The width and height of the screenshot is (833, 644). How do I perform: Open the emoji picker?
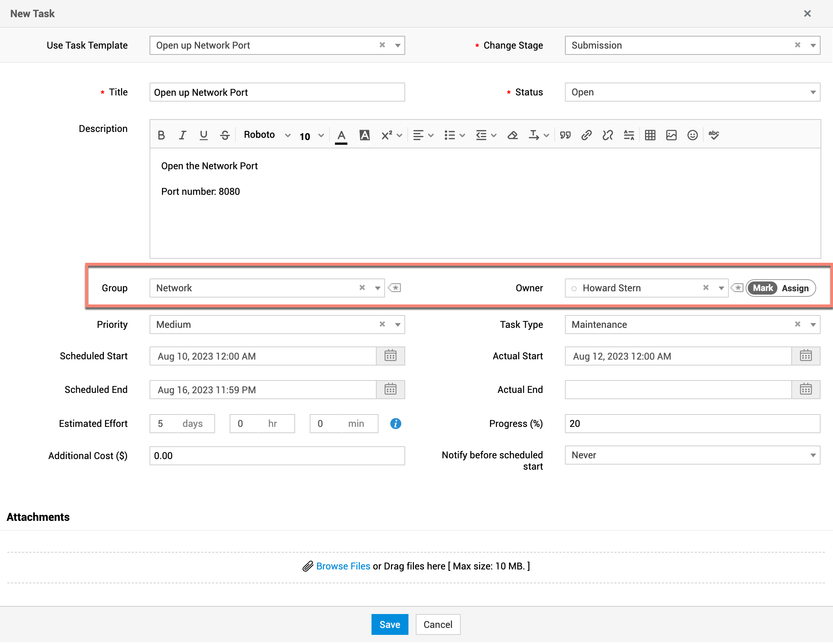(x=693, y=135)
